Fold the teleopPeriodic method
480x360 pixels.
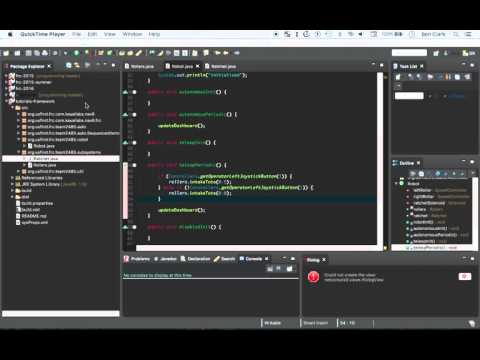click(134, 165)
